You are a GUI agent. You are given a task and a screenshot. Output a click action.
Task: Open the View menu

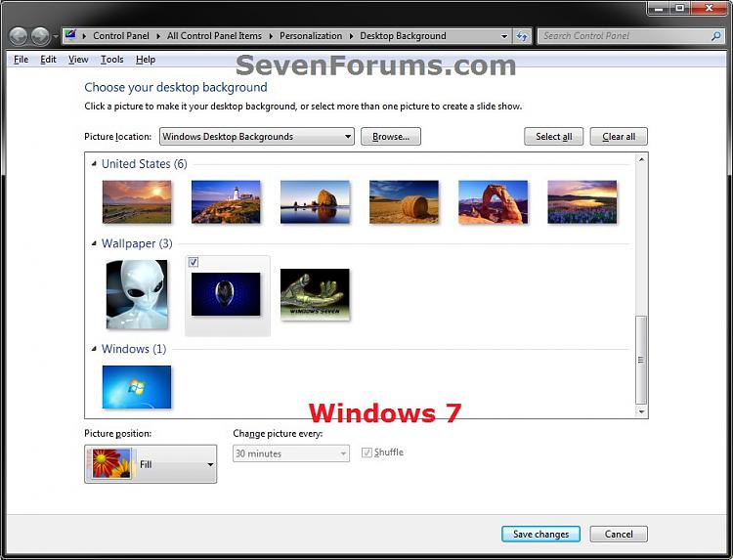coord(78,60)
